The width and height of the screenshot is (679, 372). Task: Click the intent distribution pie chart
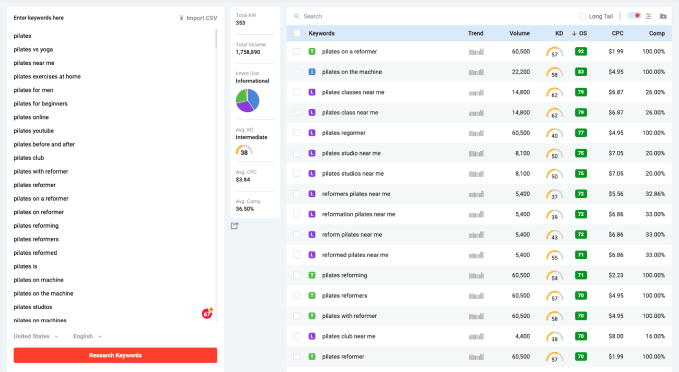[x=248, y=100]
